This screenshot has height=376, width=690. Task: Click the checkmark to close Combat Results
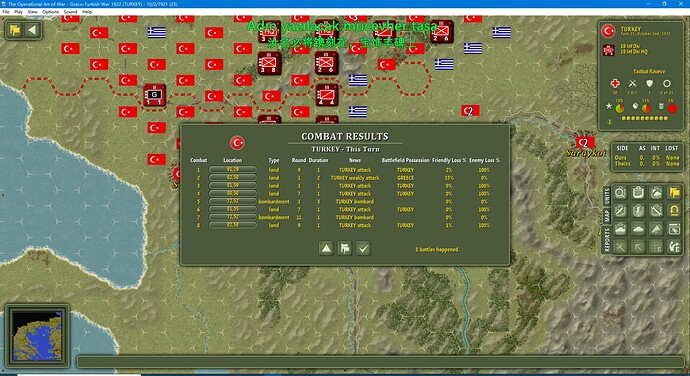tap(363, 248)
